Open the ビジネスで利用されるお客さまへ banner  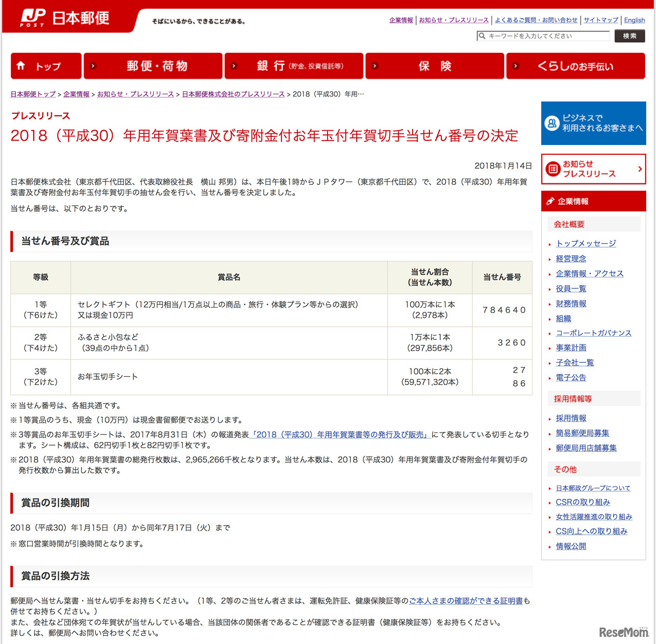coord(593,123)
